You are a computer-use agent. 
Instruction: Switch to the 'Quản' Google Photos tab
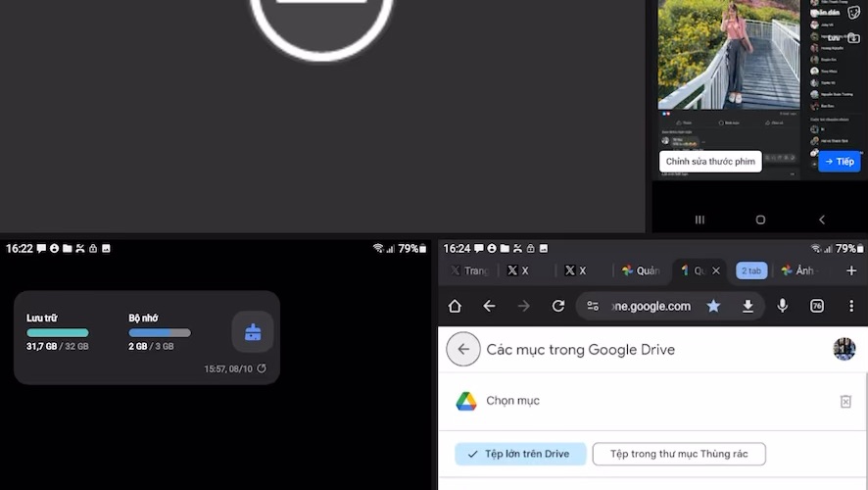click(641, 270)
